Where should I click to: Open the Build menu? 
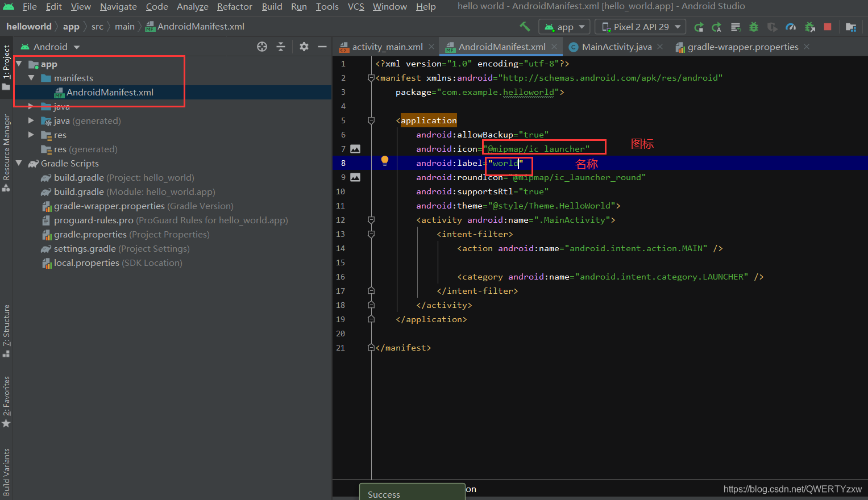tap(272, 6)
